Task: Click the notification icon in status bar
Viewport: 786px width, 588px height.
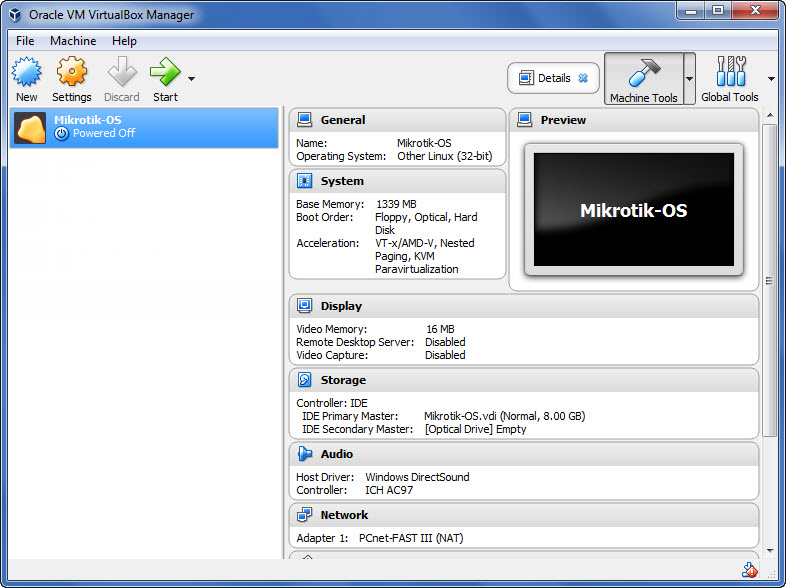Action: [x=750, y=570]
